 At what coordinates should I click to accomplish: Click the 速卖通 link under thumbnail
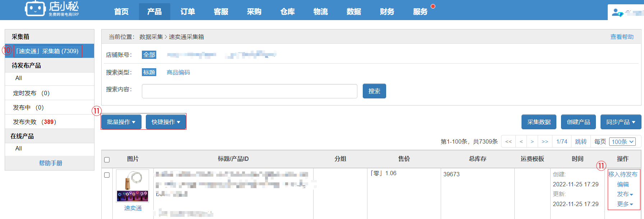(x=133, y=208)
